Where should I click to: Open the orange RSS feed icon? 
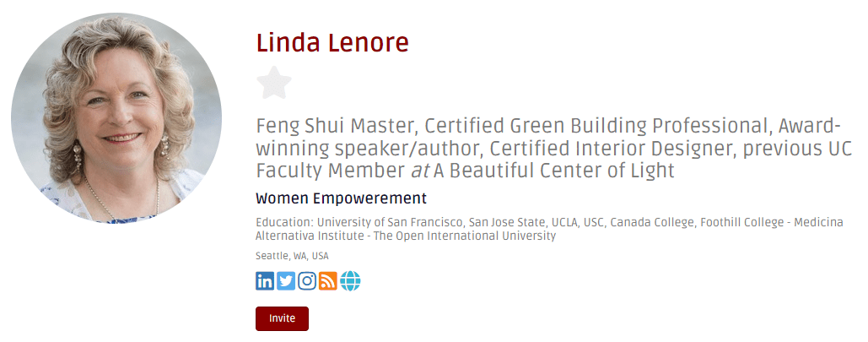(x=328, y=280)
